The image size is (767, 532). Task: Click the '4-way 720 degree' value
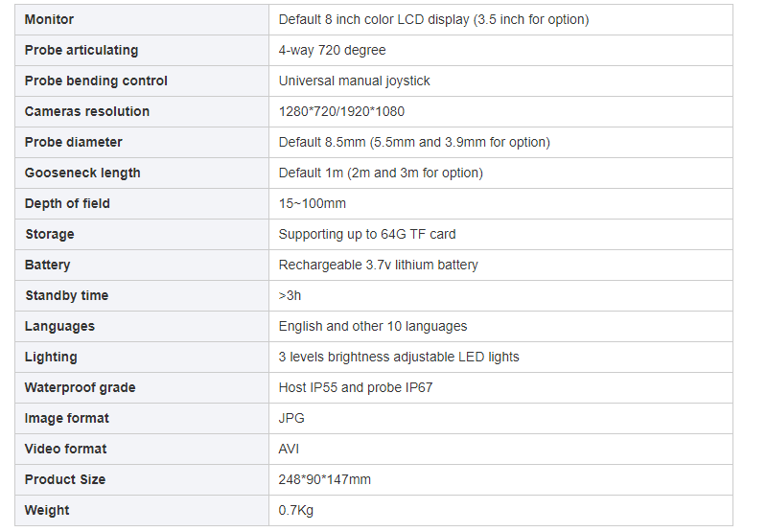[x=332, y=51]
